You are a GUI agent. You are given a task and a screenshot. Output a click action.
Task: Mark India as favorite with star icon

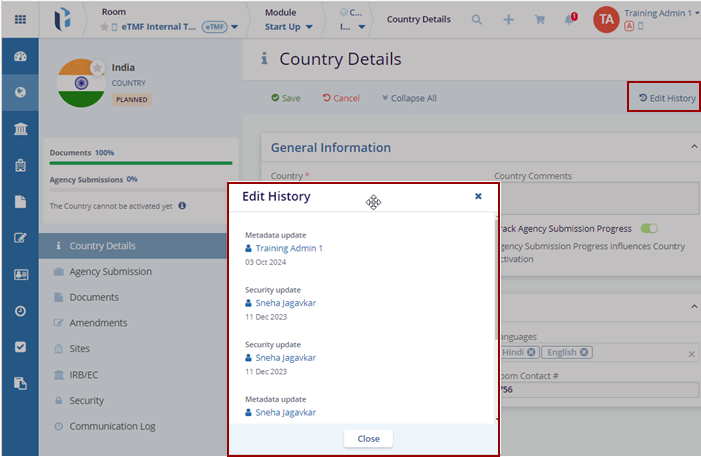97,68
